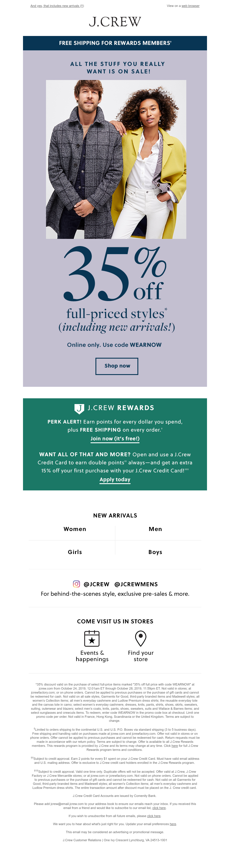Click the Find your store label

click(140, 656)
